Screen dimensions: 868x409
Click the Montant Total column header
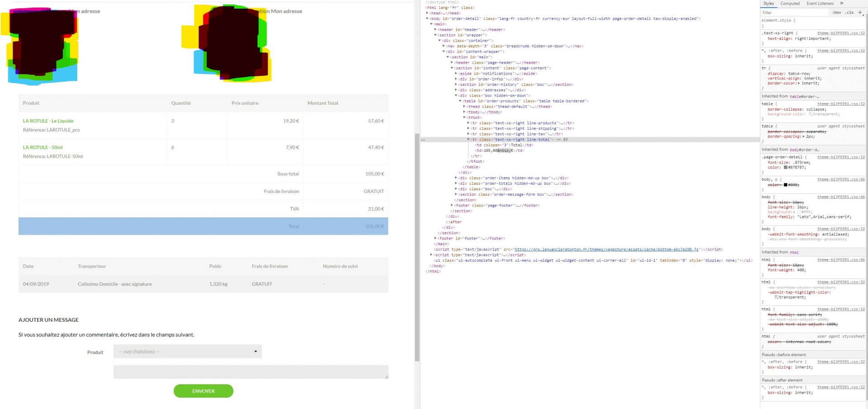(323, 103)
